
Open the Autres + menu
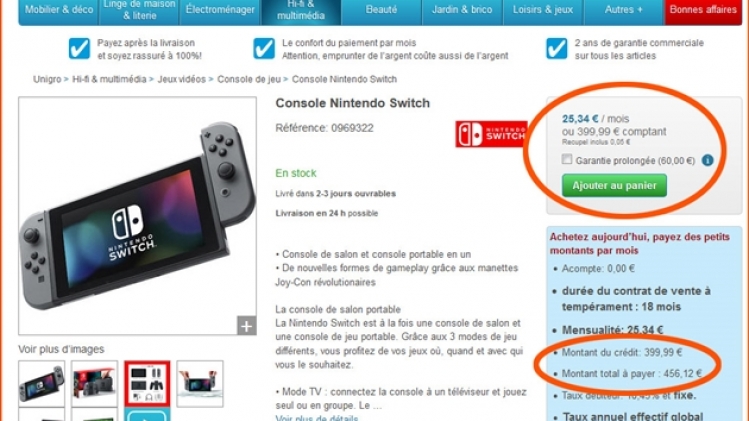coord(623,11)
